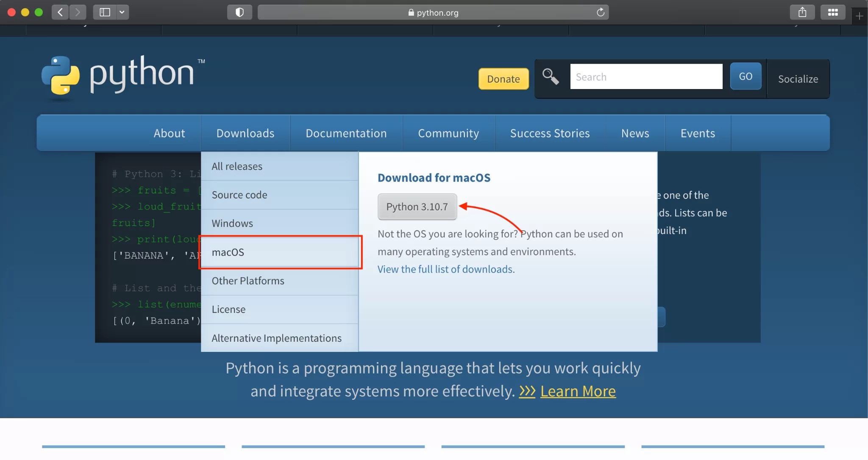
Task: Click the privacy shield icon
Action: (239, 12)
